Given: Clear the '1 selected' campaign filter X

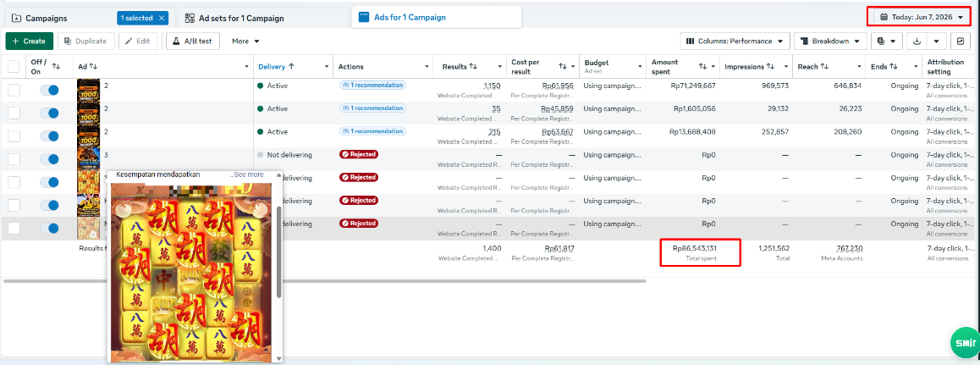Looking at the screenshot, I should point(162,18).
